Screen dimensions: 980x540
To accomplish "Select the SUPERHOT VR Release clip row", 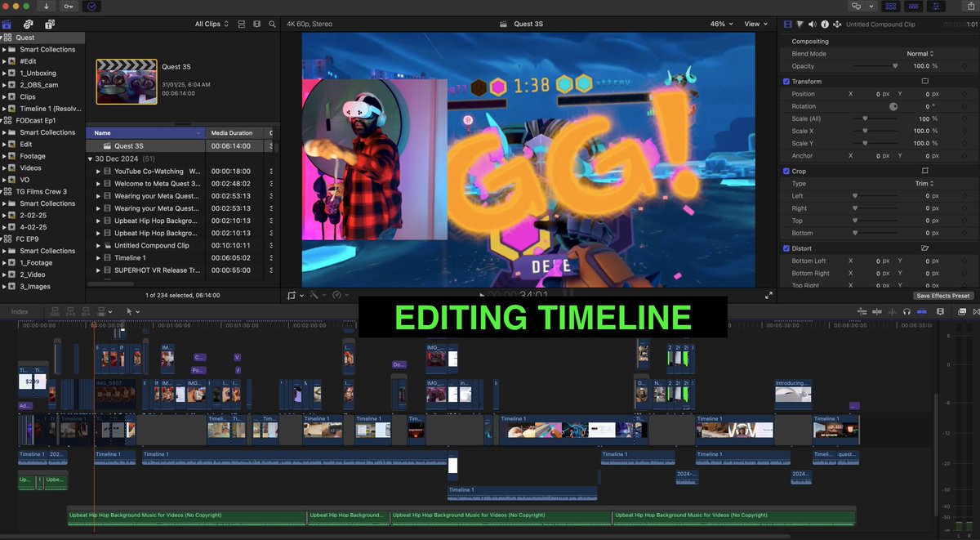I will pyautogui.click(x=180, y=270).
